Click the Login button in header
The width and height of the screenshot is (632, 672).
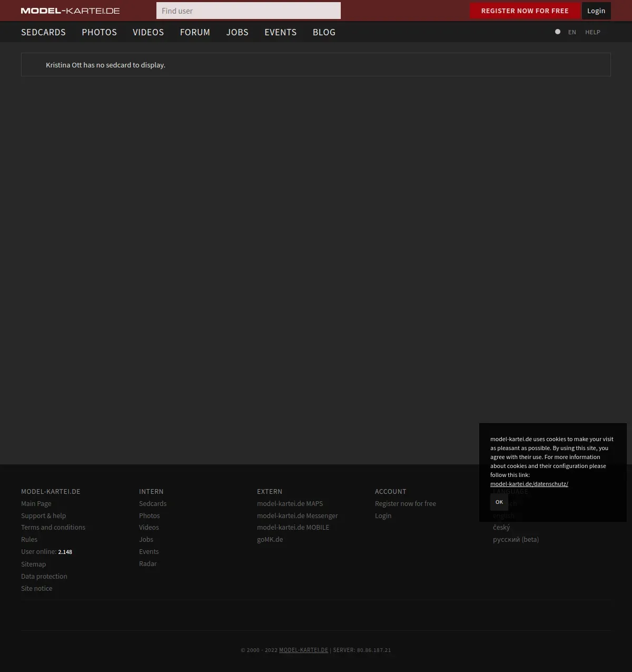(596, 11)
